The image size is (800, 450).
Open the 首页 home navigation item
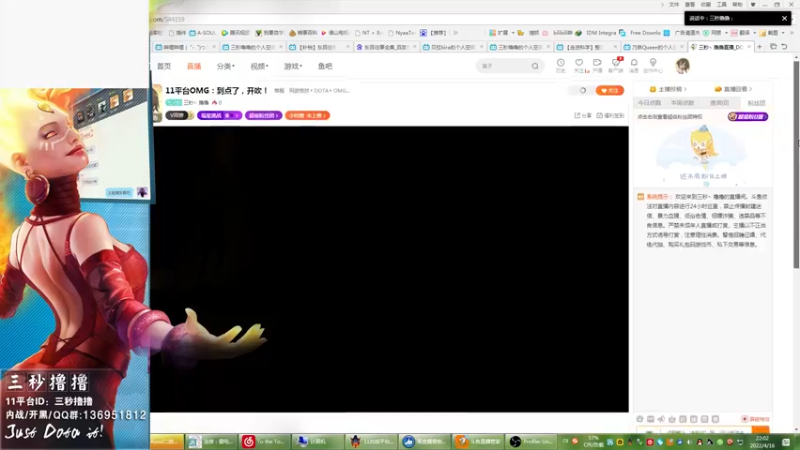click(x=164, y=66)
